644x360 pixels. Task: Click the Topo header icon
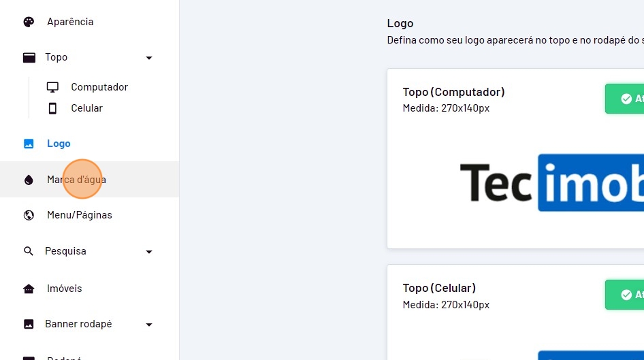29,57
